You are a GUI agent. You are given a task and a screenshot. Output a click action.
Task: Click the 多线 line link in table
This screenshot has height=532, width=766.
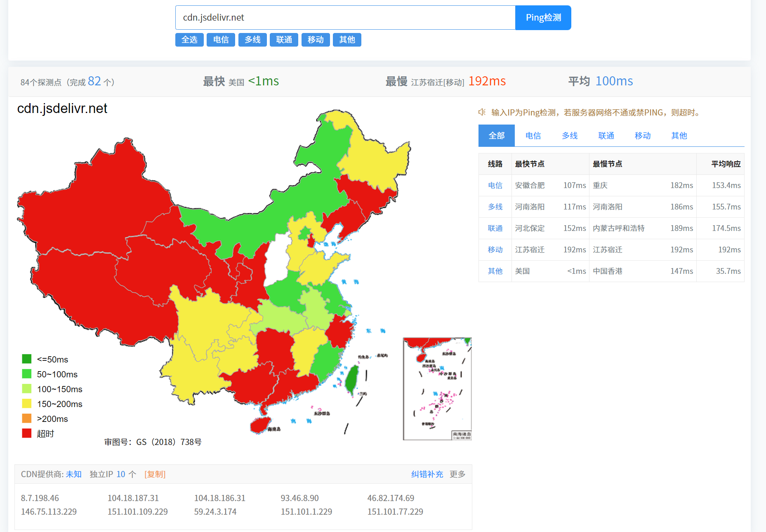tap(495, 207)
